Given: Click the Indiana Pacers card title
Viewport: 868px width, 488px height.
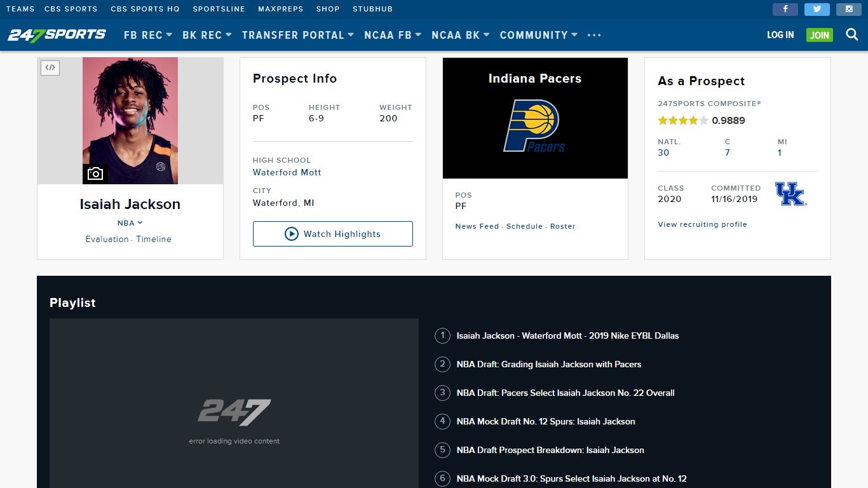Looking at the screenshot, I should [x=535, y=78].
